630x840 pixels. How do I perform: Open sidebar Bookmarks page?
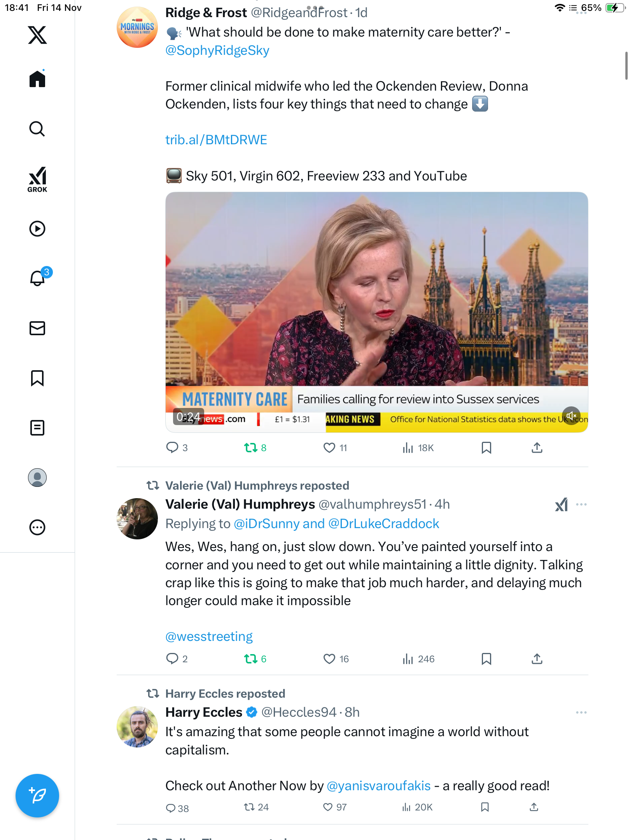[x=37, y=378]
